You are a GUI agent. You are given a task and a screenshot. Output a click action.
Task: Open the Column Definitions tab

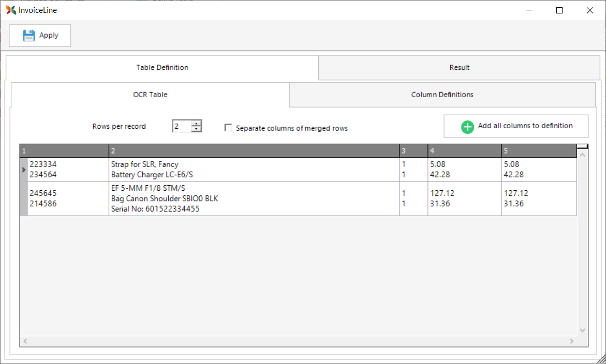[442, 95]
